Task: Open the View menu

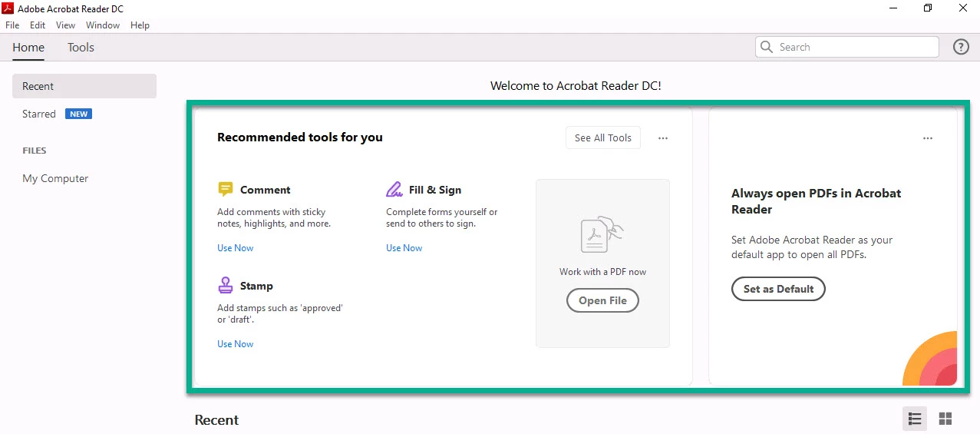Action: pos(66,25)
